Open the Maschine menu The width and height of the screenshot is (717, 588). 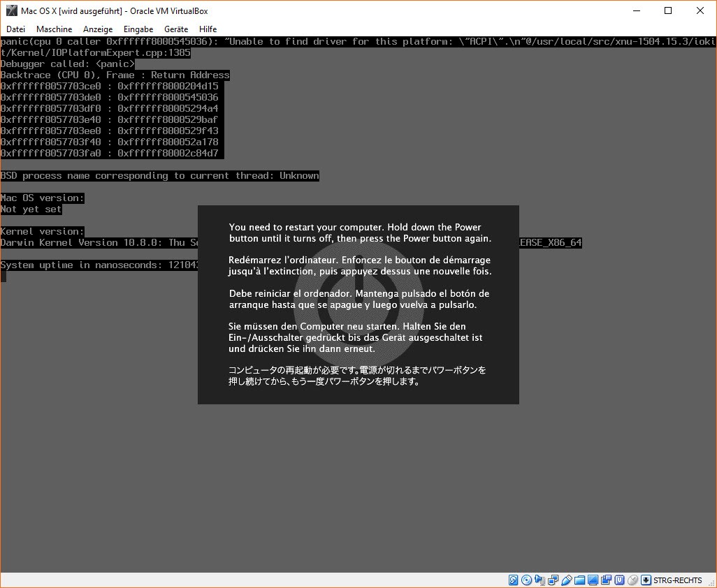54,29
